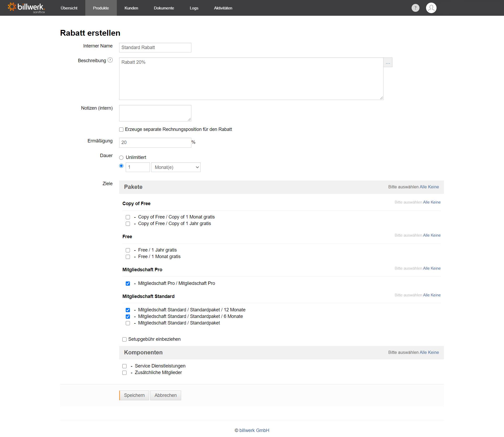504x437 pixels.
Task: Check Free / 1 Jahr gratis
Action: [x=128, y=250]
